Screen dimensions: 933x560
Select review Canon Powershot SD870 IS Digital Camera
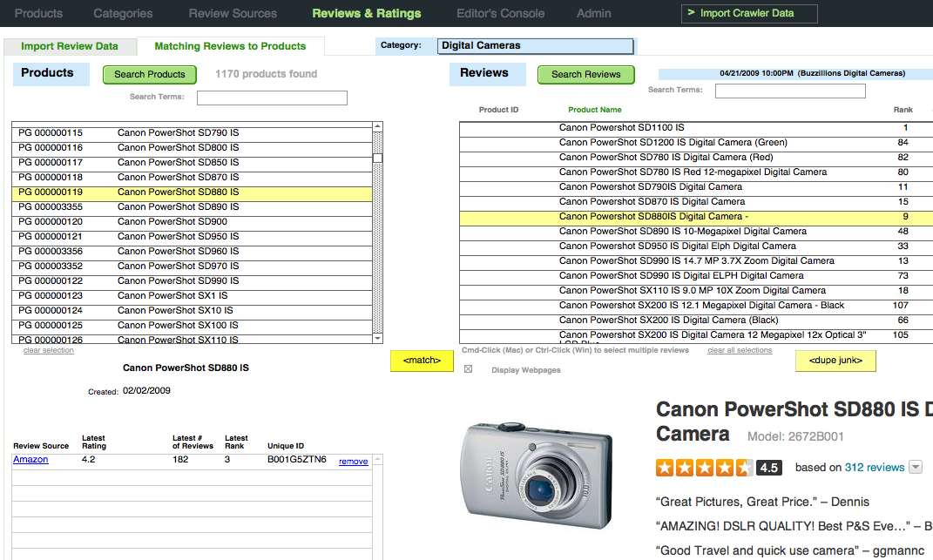(696, 202)
